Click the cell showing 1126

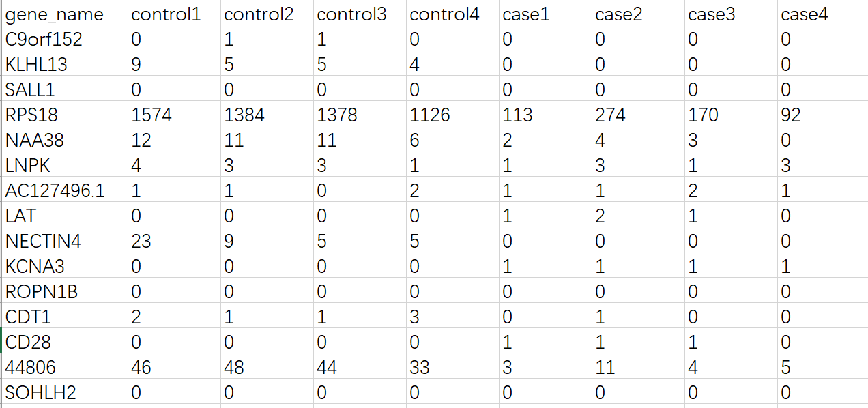pos(429,115)
